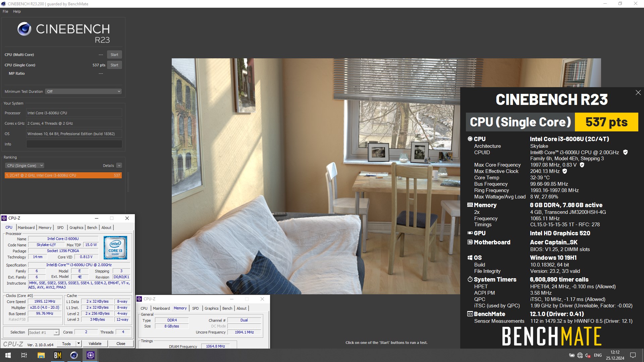The image size is (644, 362).
Task: Click the CPU-Z Close button
Action: pos(121,344)
